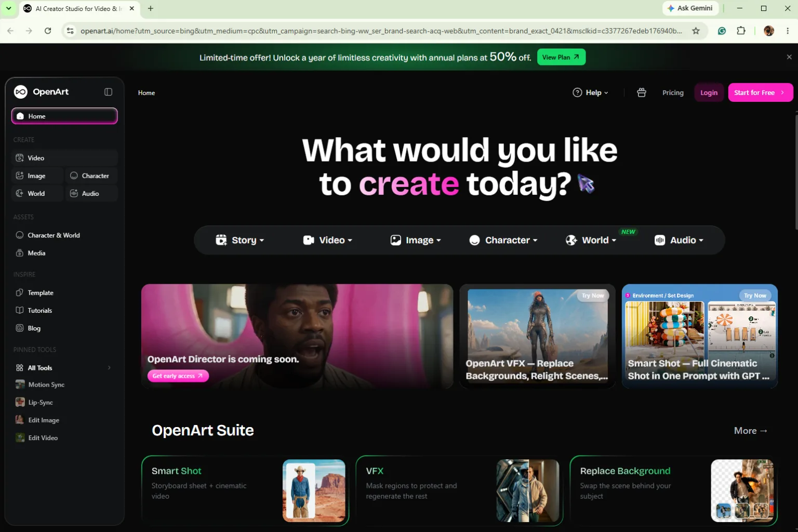Click the Home breadcrumb text
The width and height of the screenshot is (798, 532).
click(147, 93)
